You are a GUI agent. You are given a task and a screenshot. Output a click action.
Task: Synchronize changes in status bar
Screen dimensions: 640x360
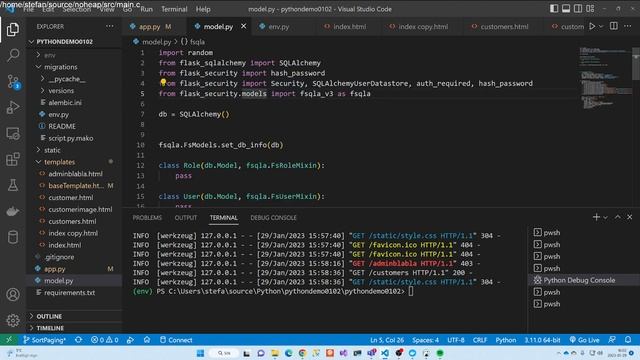point(78,340)
